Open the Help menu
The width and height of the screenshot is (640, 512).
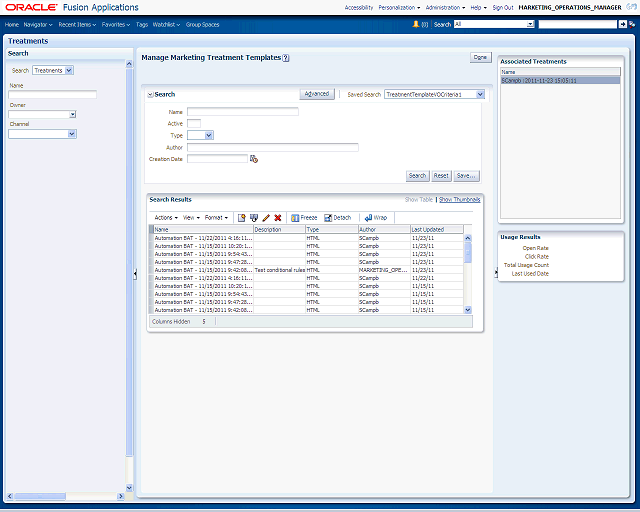[478, 7]
